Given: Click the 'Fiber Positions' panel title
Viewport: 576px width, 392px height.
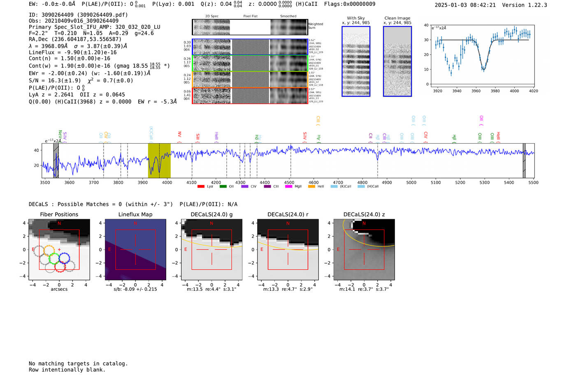Looking at the screenshot, I should tap(59, 214).
